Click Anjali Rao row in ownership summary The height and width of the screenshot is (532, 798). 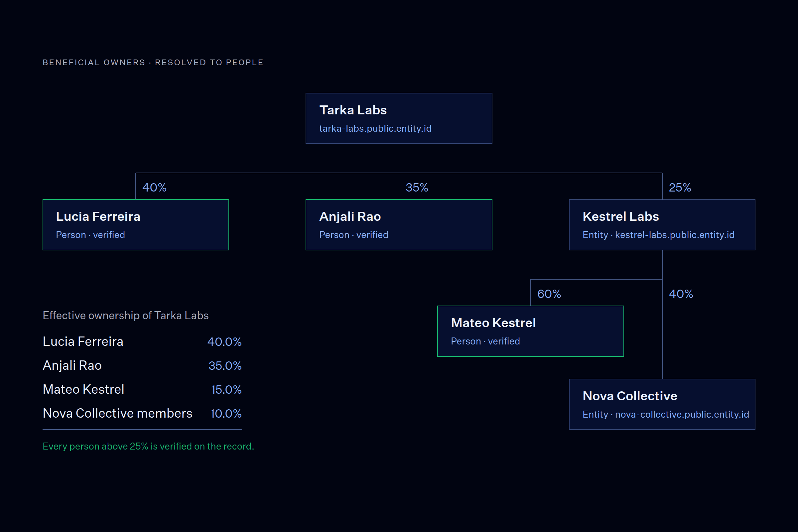[x=142, y=365]
